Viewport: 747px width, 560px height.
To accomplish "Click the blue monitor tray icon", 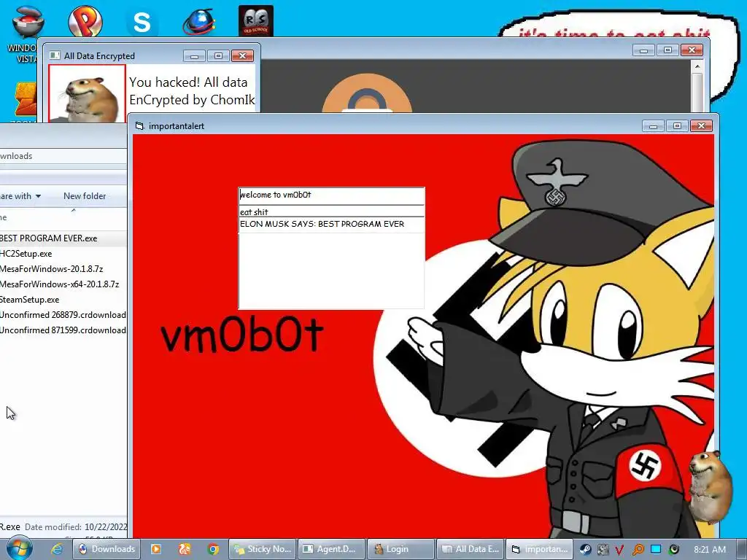I will [x=656, y=549].
